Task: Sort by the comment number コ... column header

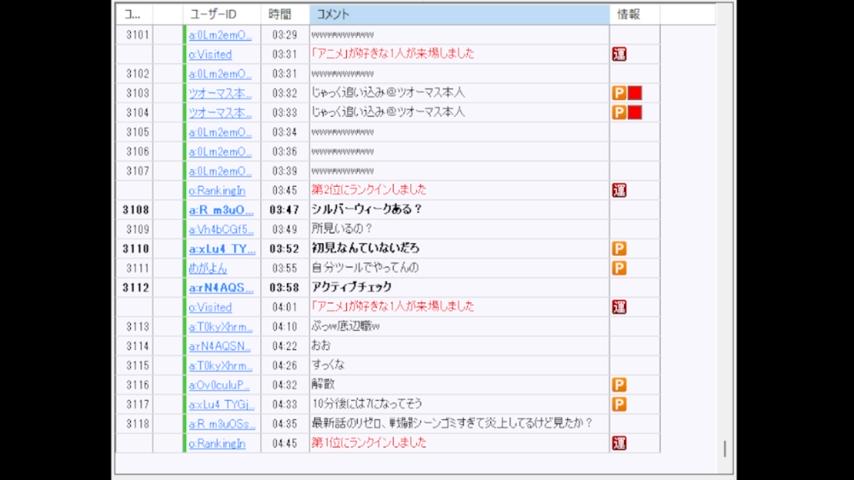Action: pyautogui.click(x=134, y=15)
